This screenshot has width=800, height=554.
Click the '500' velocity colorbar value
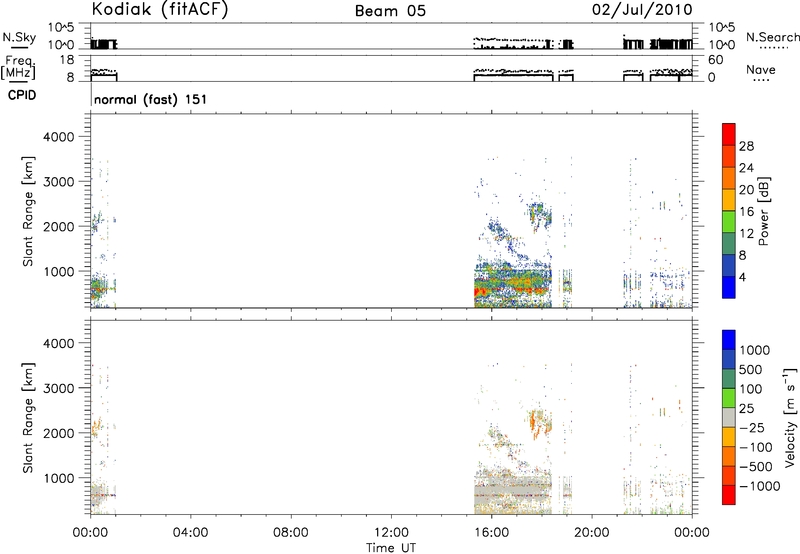pos(749,370)
